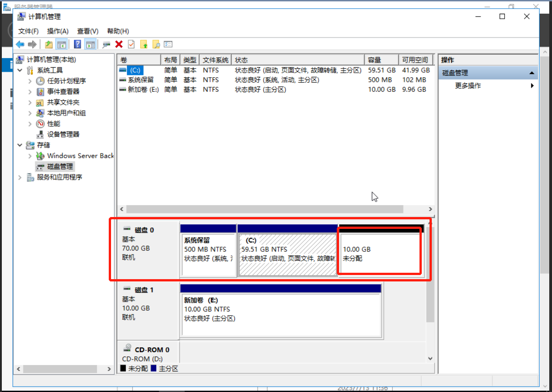
Task: Collapse the 系统工具 tree node
Action: coord(20,70)
